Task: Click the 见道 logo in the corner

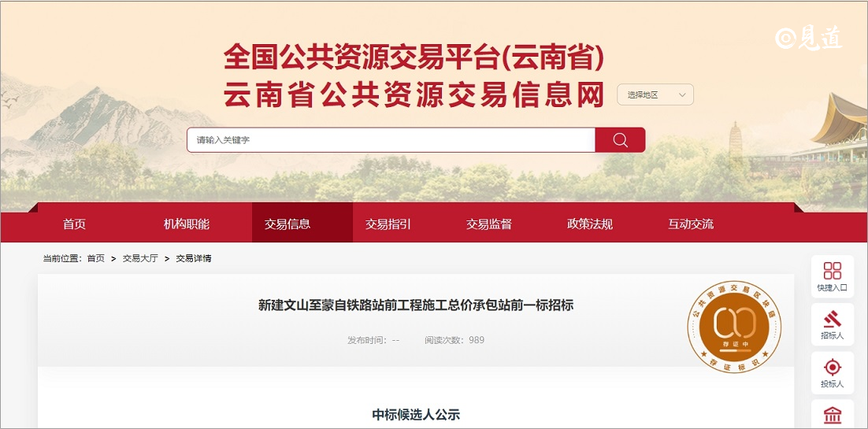Action: coord(809,37)
